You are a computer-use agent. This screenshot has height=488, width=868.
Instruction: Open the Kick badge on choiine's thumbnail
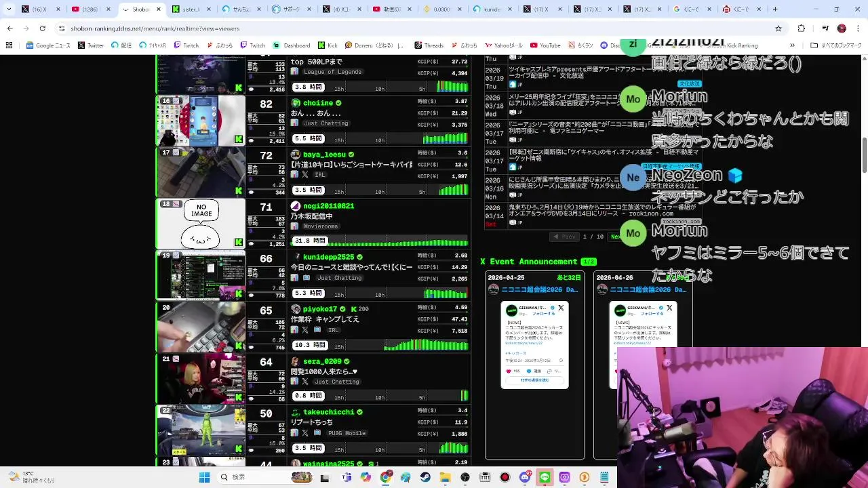coord(239,139)
